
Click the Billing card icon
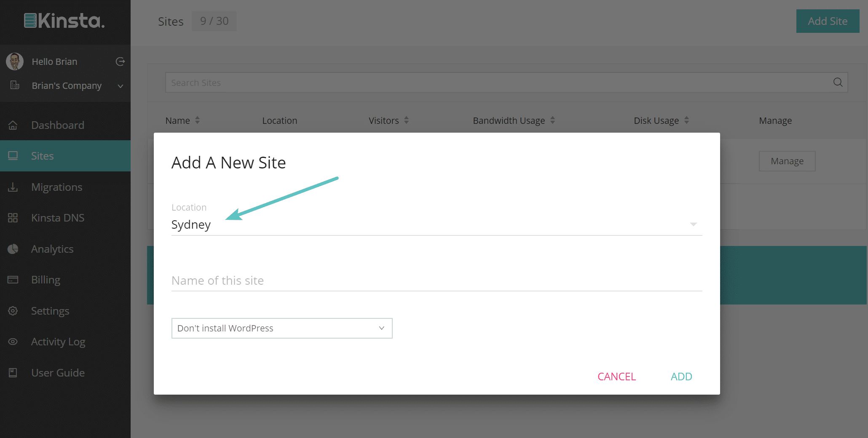click(x=13, y=280)
